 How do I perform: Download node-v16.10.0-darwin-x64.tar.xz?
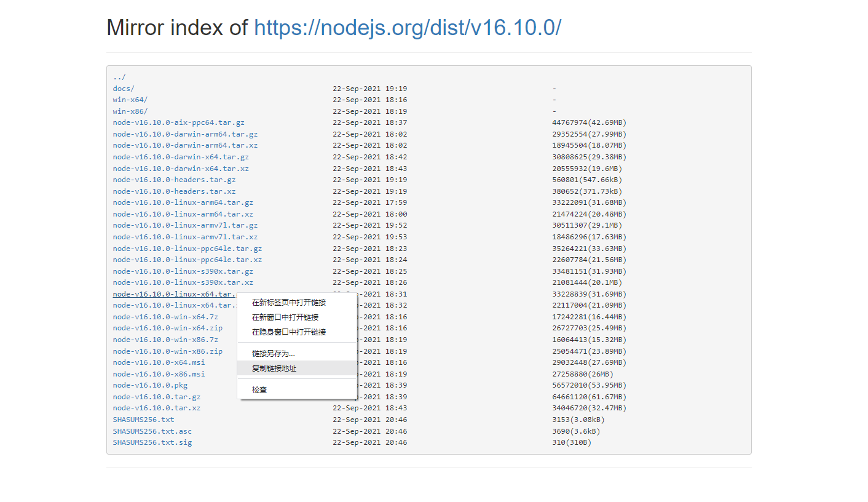(x=181, y=169)
